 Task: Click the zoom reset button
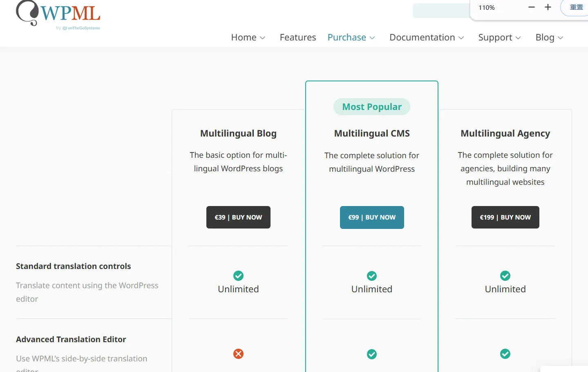coord(576,7)
